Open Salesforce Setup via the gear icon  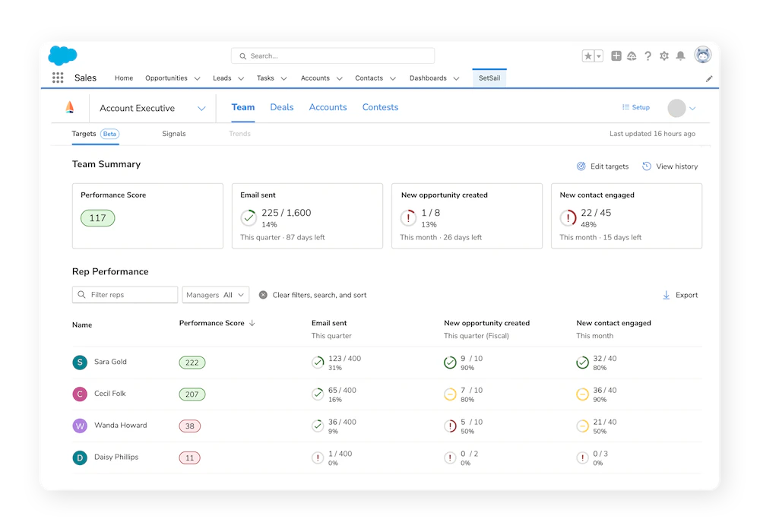[664, 55]
